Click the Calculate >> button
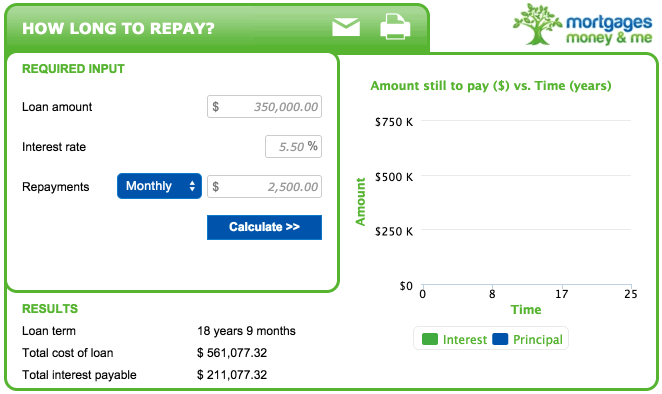The width and height of the screenshot is (662, 394). click(264, 227)
